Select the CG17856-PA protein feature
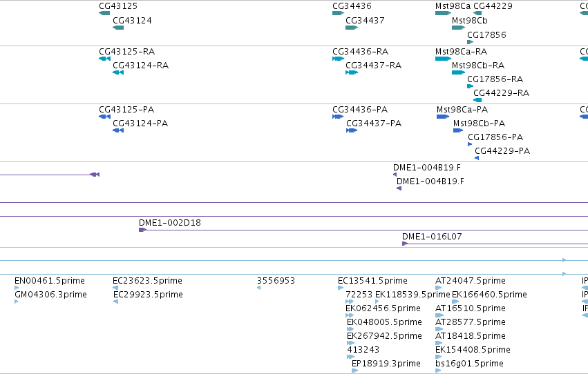The image size is (588, 374). (470, 144)
